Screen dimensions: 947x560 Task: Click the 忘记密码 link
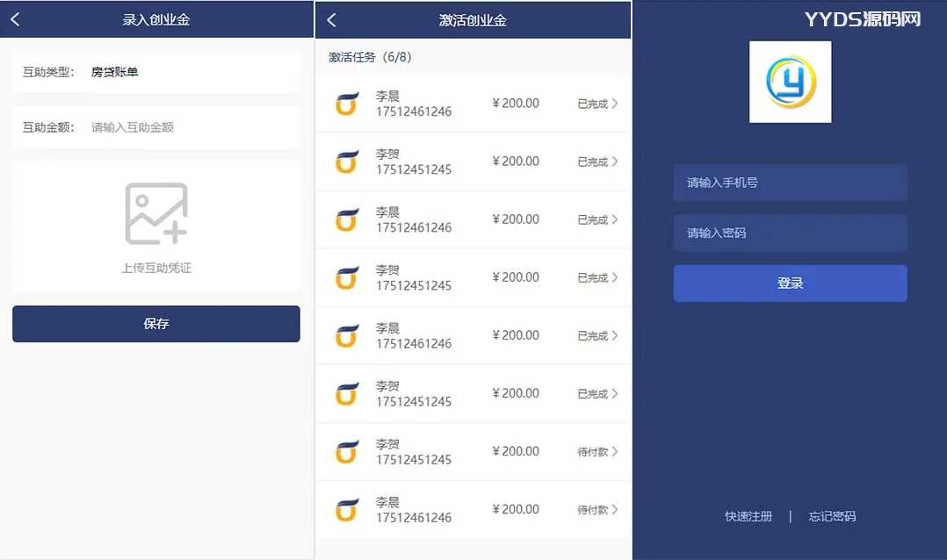coord(832,516)
